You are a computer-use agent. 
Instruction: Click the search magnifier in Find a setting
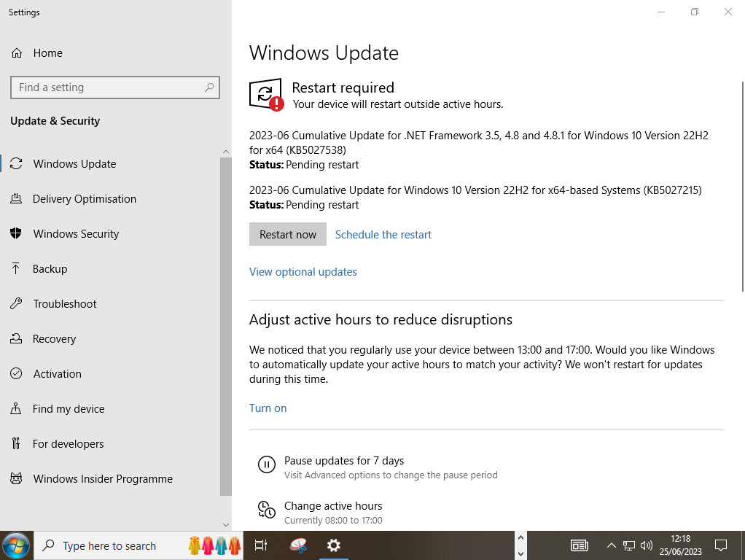tap(209, 87)
